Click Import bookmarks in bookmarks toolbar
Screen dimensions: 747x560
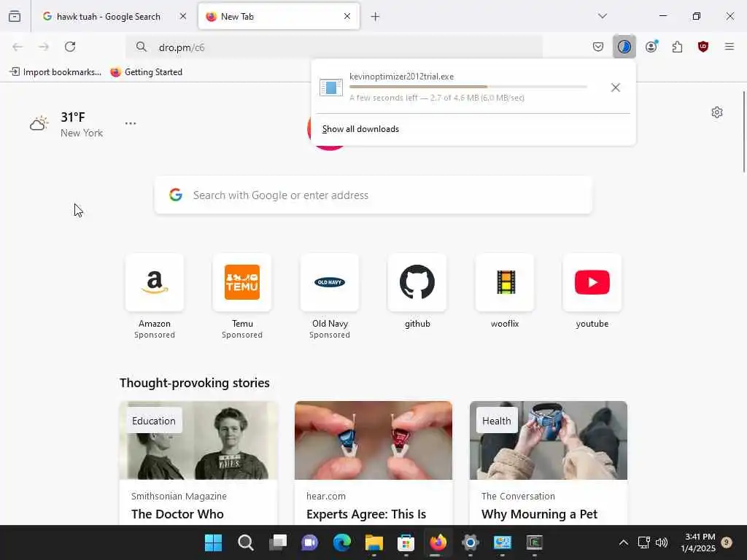(x=55, y=72)
